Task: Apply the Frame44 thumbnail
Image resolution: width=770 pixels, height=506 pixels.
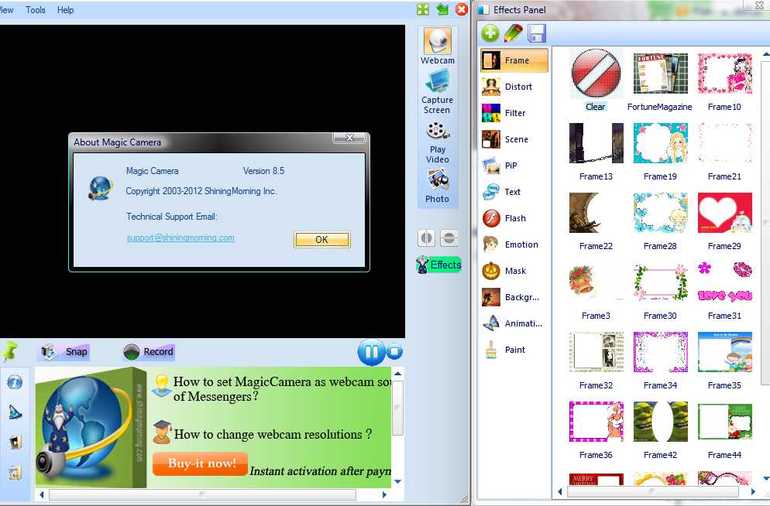Action: 724,422
